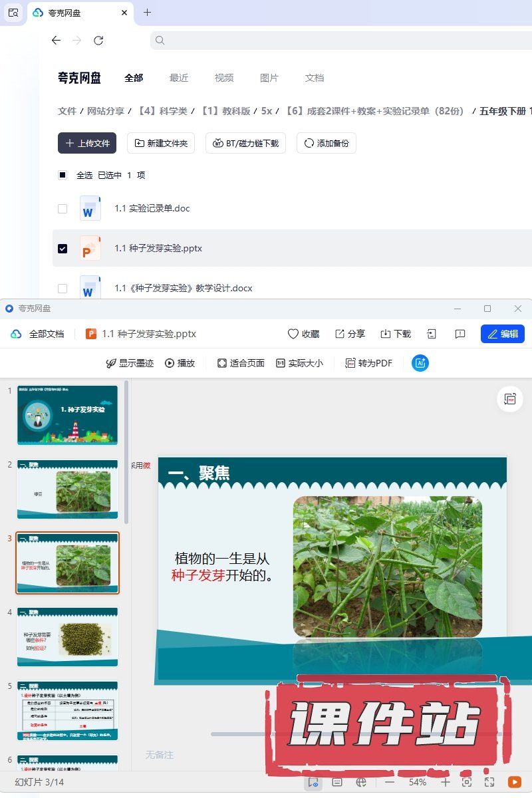Click the blue AI assistant icon
Image resolution: width=532 pixels, height=798 pixels.
tap(420, 363)
